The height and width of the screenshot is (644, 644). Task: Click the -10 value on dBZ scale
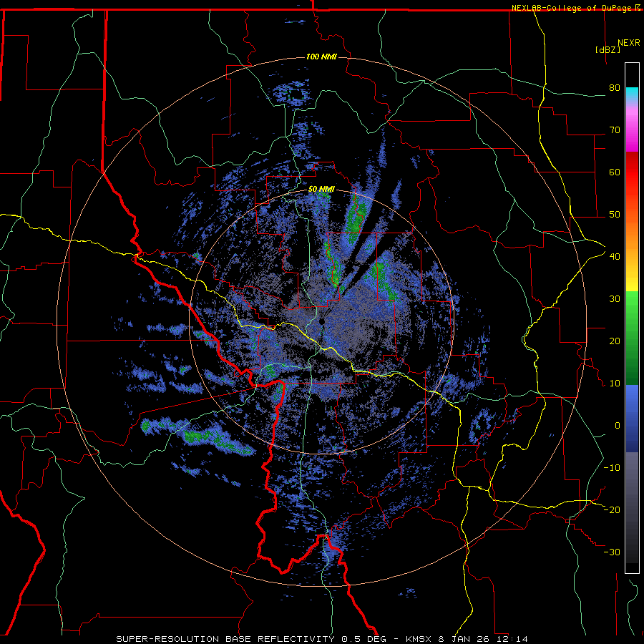pyautogui.click(x=612, y=467)
